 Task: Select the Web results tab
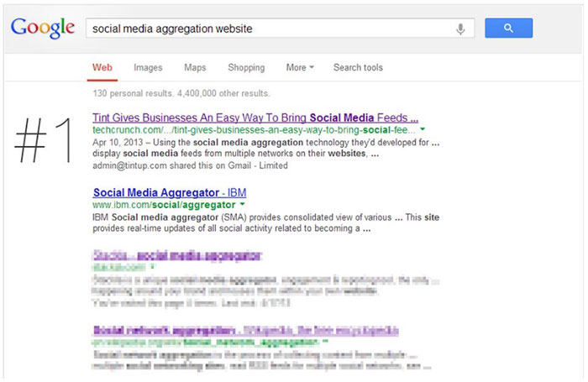102,67
